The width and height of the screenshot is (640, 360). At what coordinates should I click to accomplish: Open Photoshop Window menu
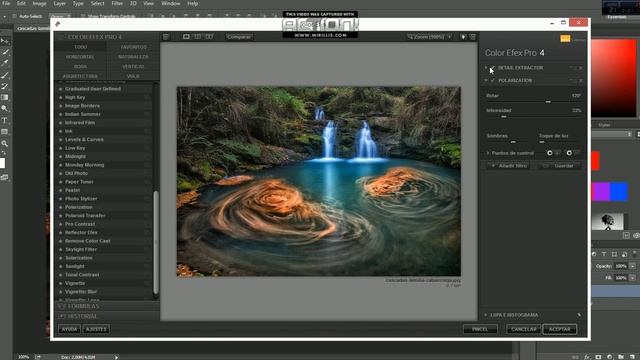point(171,3)
